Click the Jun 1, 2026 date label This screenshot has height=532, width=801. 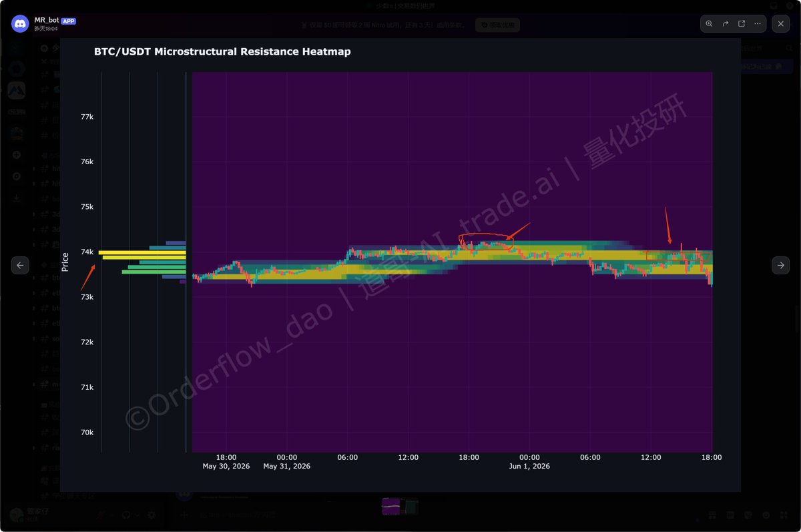point(529,466)
